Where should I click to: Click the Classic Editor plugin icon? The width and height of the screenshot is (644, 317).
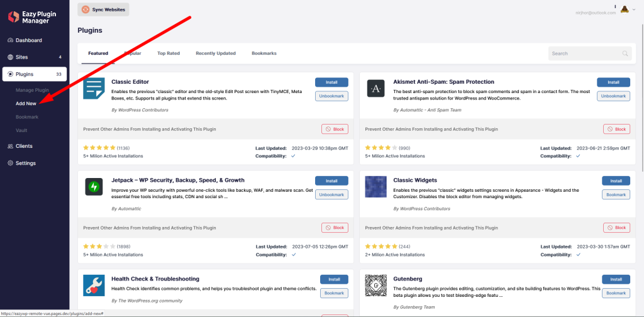point(94,88)
